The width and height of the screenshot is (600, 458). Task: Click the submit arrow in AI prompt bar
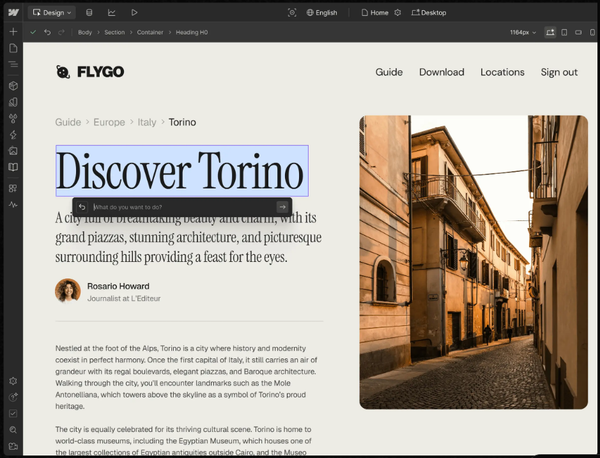pos(282,207)
